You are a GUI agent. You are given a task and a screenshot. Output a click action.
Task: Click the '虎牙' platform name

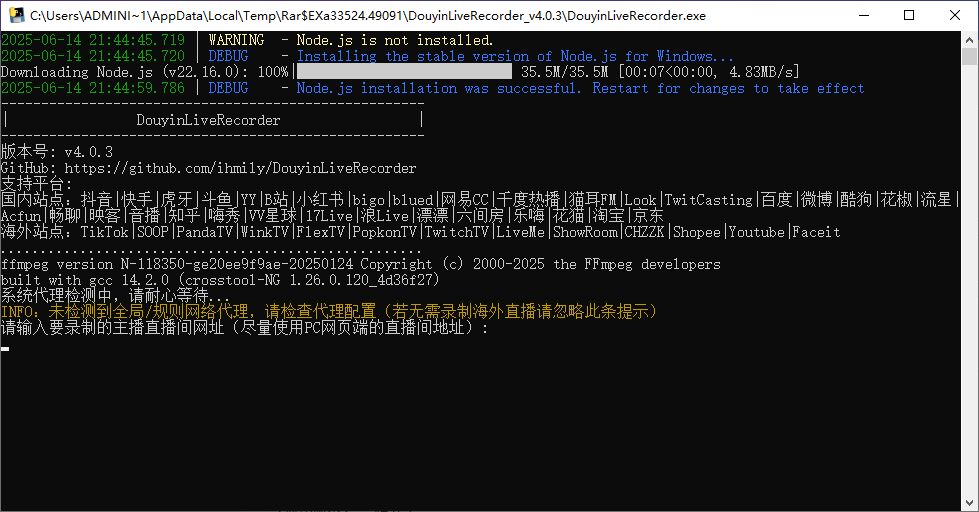[x=177, y=200]
